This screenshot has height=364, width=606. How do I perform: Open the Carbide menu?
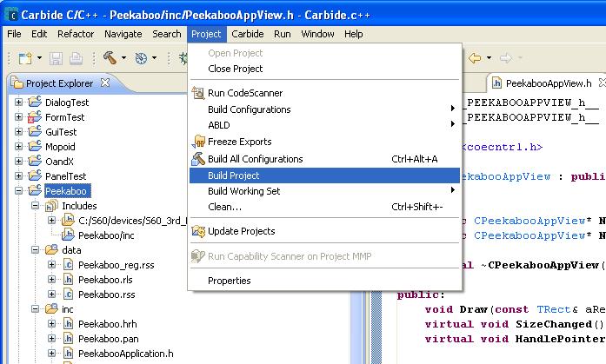[247, 34]
